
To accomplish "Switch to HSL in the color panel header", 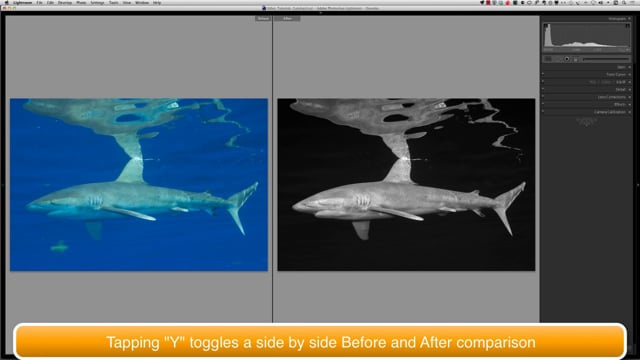I will [592, 82].
